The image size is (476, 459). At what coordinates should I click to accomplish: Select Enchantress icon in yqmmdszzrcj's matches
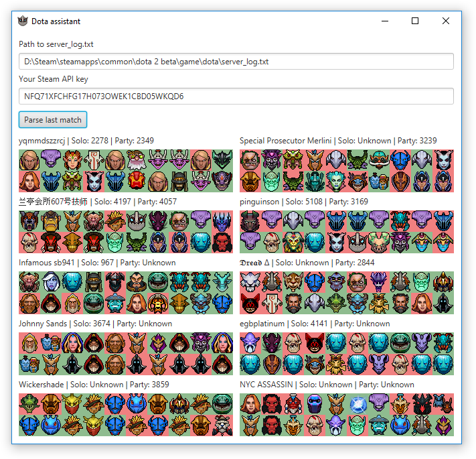coord(72,160)
